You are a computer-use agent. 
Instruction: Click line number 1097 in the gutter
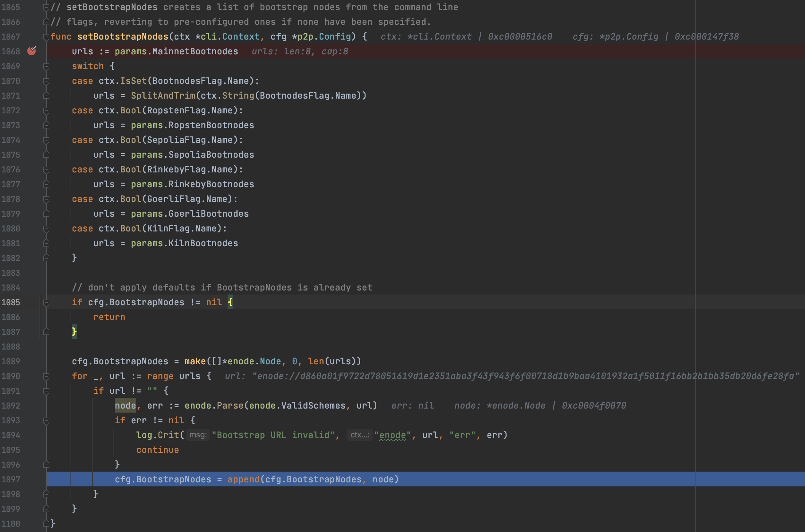pyautogui.click(x=10, y=479)
